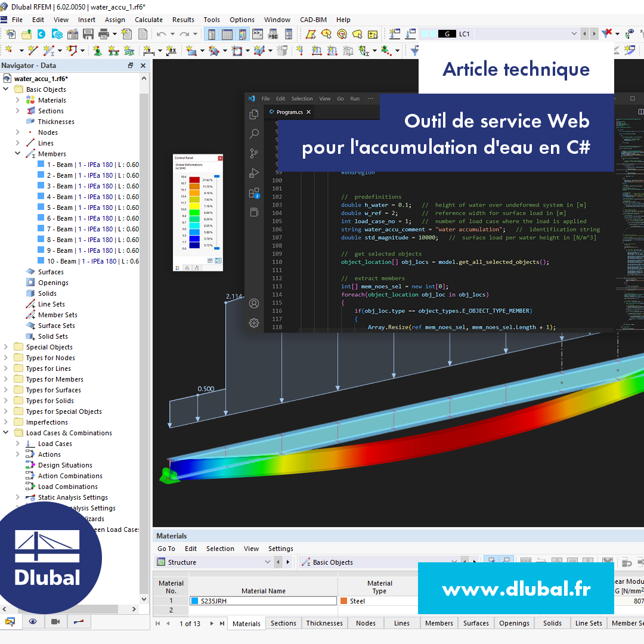This screenshot has width=644, height=644.
Task: Open Settings menu in Materials panel
Action: 281,549
